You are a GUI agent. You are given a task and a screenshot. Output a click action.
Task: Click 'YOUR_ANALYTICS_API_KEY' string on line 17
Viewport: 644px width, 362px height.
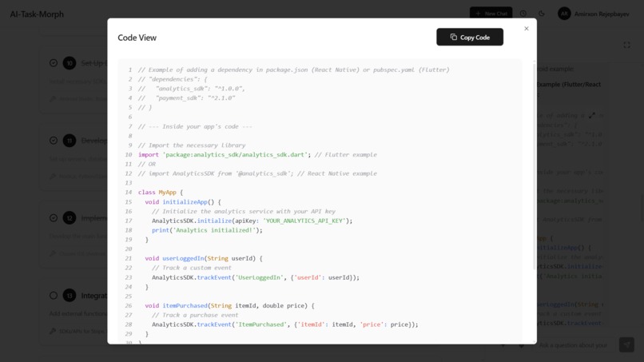click(x=304, y=221)
